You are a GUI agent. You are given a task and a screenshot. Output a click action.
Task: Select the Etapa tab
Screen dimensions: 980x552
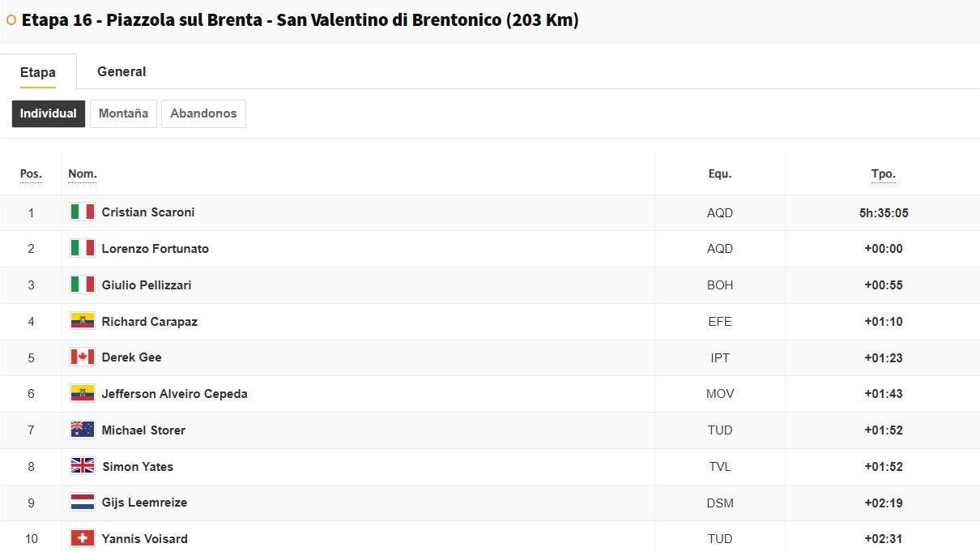[x=38, y=72]
